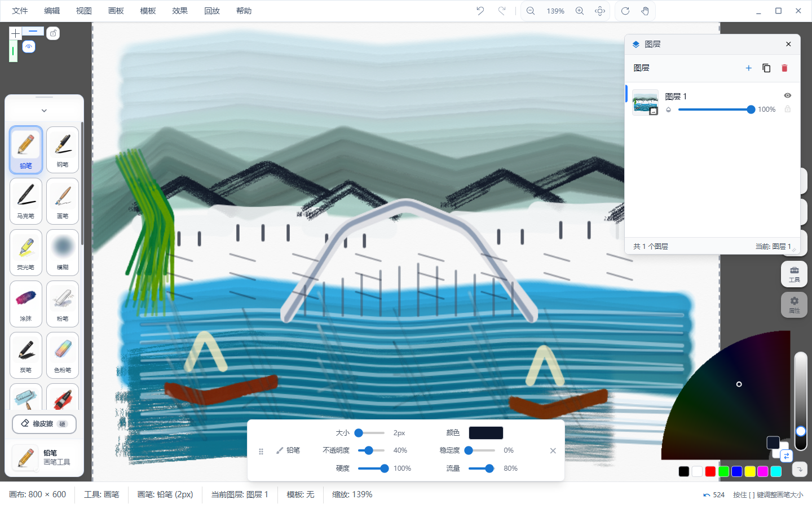Image resolution: width=812 pixels, height=508 pixels.
Task: Collapse color wheel with corner arrow
Action: (x=800, y=469)
